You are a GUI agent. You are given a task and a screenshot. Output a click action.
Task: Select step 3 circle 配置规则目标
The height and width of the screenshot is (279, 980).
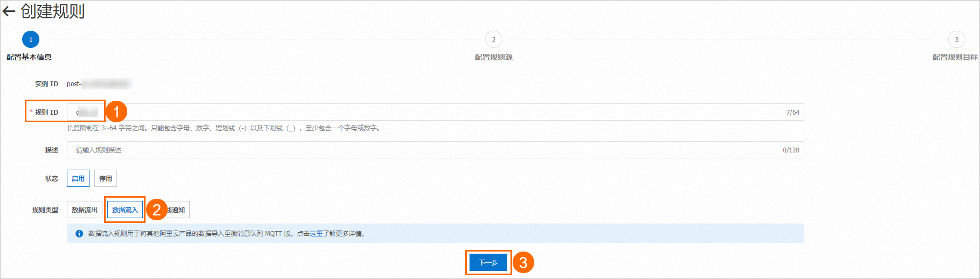click(956, 39)
